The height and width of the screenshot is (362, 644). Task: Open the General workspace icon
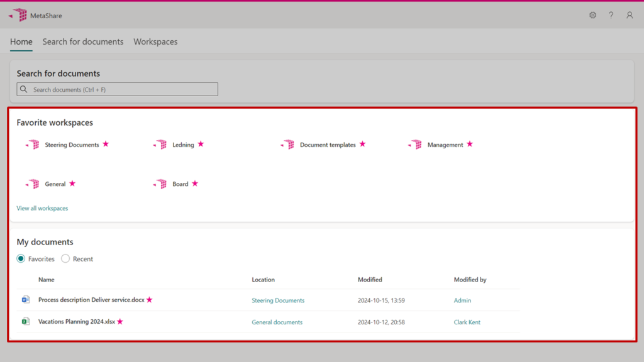coord(33,184)
